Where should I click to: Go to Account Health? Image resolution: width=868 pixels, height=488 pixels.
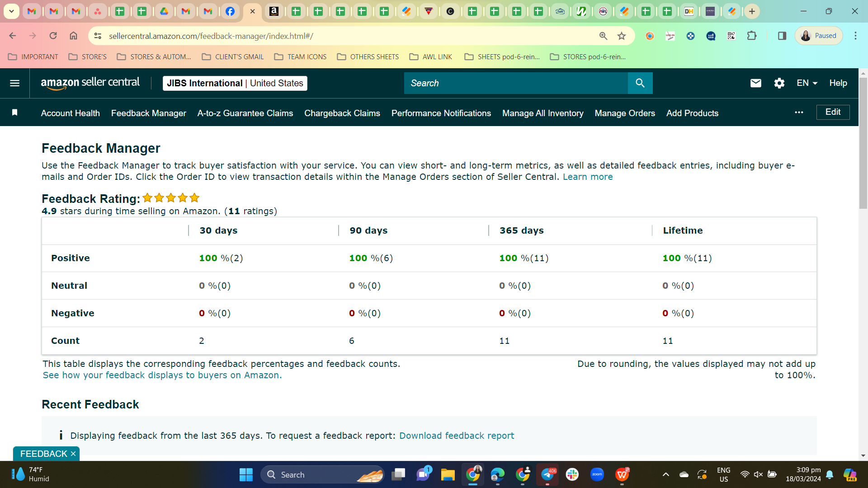coord(71,113)
